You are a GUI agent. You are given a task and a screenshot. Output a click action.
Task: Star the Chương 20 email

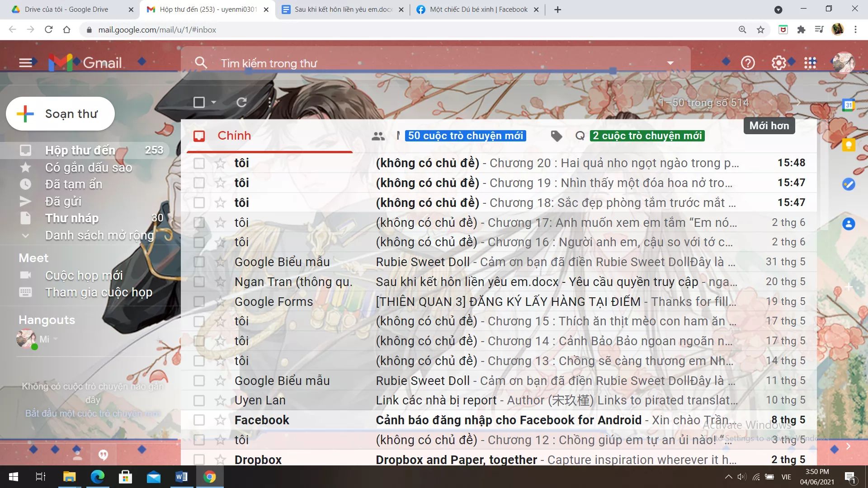click(x=220, y=163)
